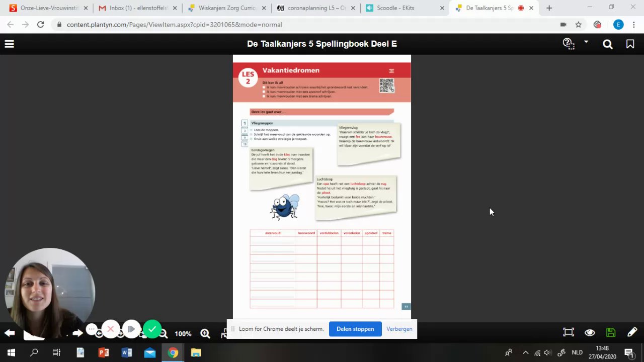Switch to the Scoodle - EKits tab

(405, 8)
